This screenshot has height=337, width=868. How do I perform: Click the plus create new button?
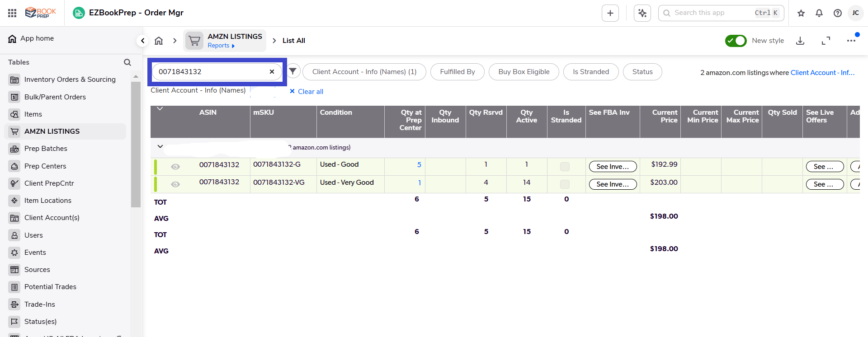[x=610, y=13]
